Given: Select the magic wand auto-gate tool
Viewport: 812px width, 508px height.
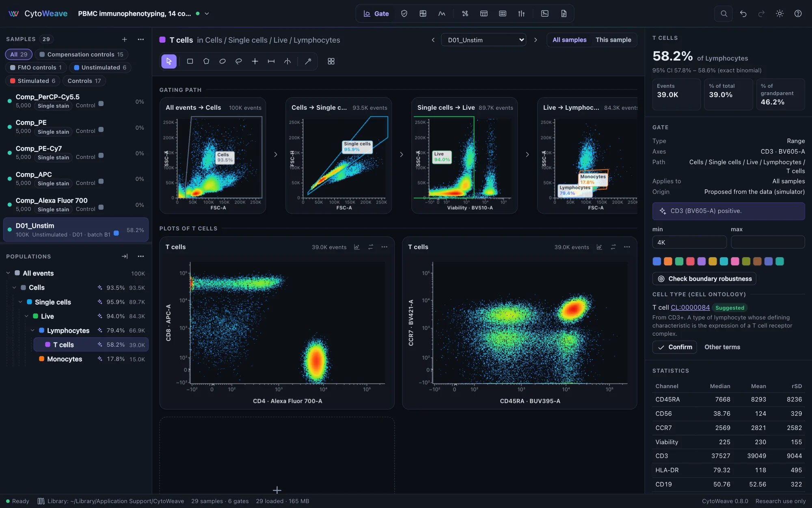Looking at the screenshot, I should (x=308, y=61).
